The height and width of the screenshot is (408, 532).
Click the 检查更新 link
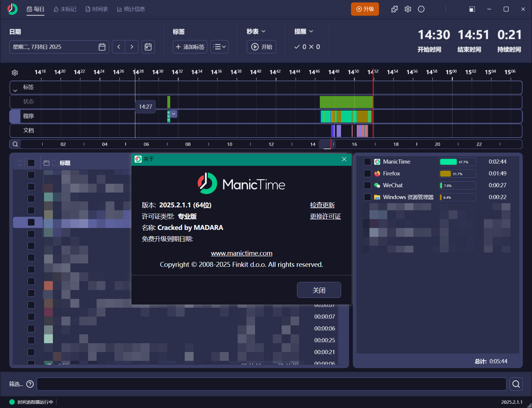coord(322,205)
